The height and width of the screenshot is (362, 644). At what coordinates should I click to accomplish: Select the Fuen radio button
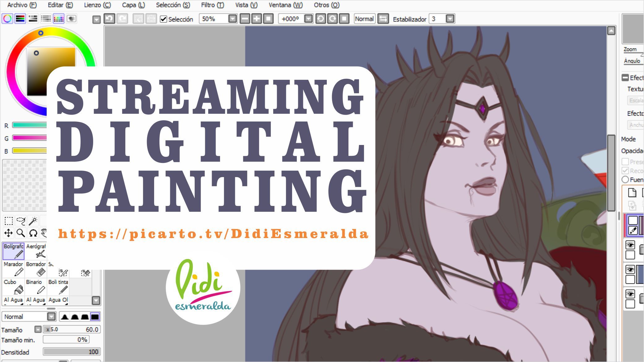coord(625,180)
